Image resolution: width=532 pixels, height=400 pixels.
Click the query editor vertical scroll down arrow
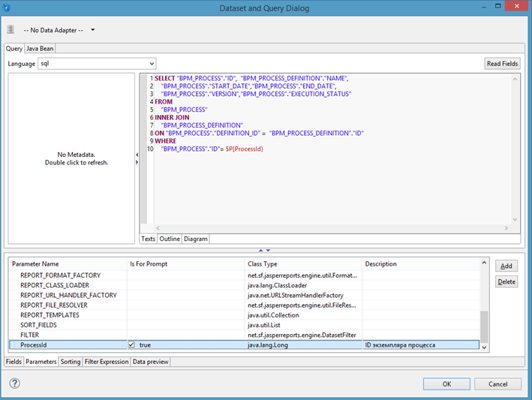(x=515, y=219)
